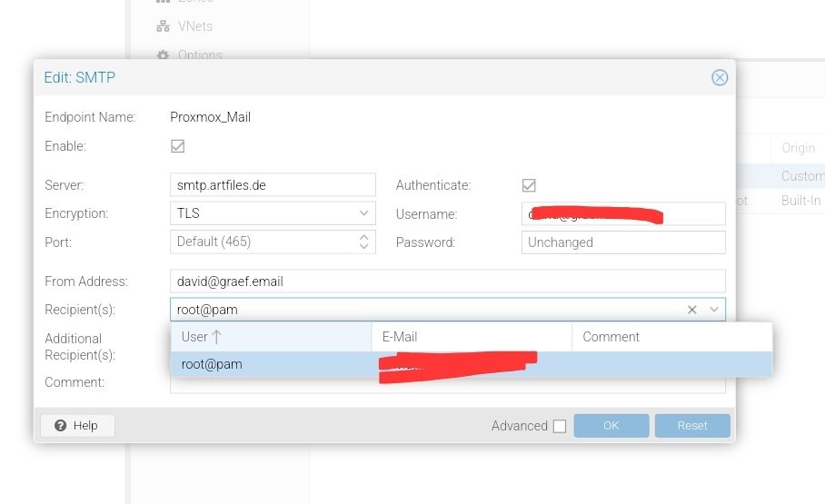Edit the Server field smtp.artfiles.de

(272, 185)
